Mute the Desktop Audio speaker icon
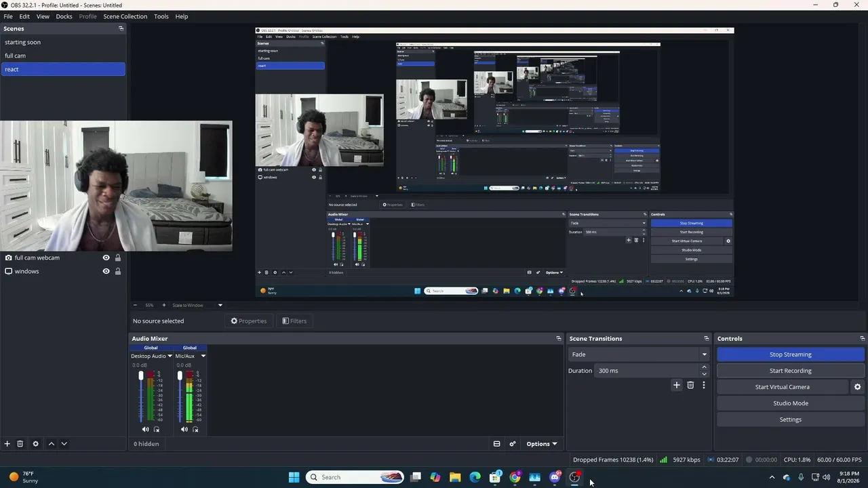The height and width of the screenshot is (488, 868). click(145, 430)
